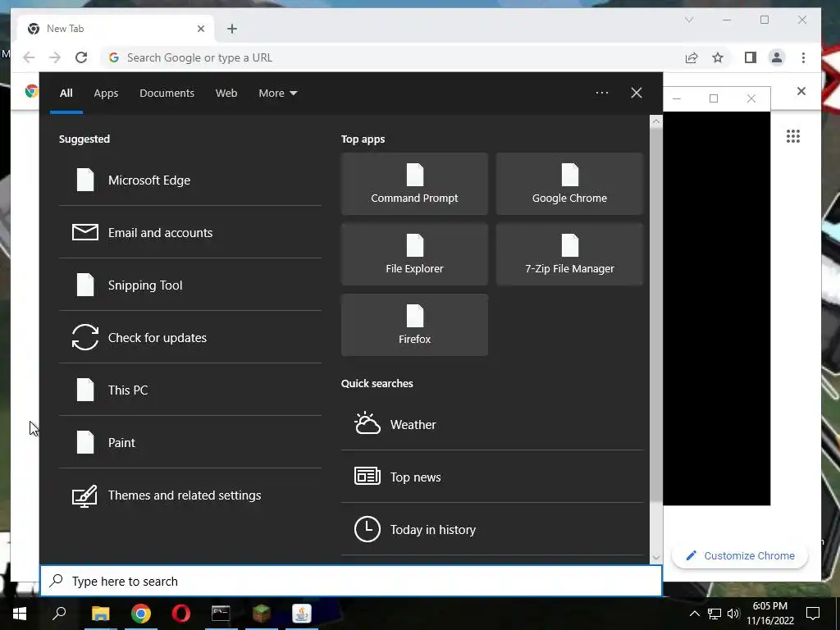
Task: Click scrollbar down arrow in search panel
Action: click(x=655, y=558)
